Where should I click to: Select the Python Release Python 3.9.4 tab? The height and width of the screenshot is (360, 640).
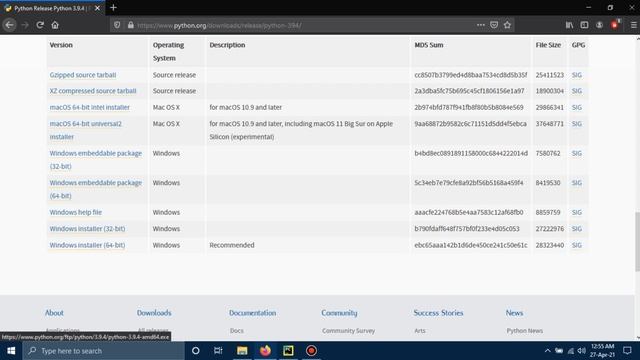click(x=52, y=8)
